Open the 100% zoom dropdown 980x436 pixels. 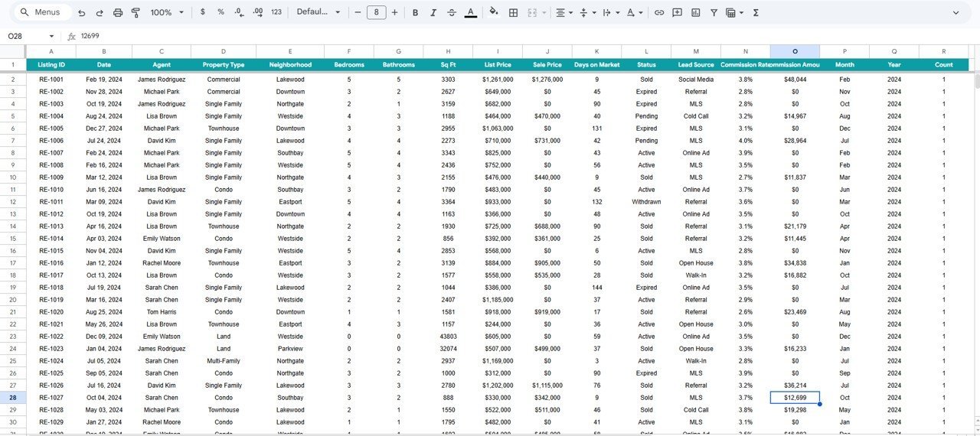pyautogui.click(x=167, y=13)
